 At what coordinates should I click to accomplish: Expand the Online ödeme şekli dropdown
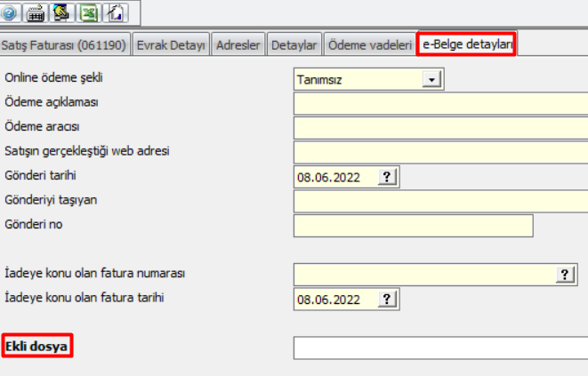[x=432, y=80]
